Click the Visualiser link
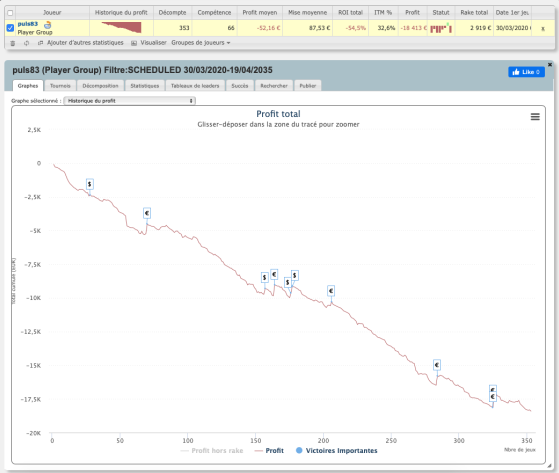 click(x=153, y=43)
